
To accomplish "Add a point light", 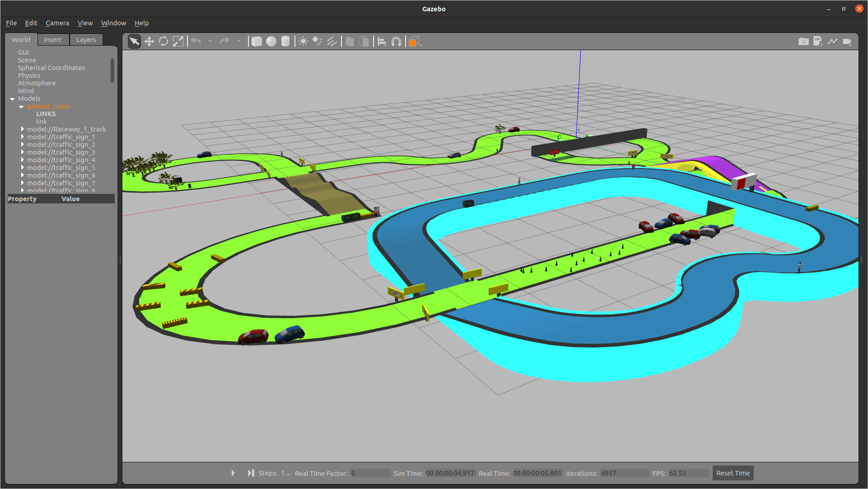I will [303, 42].
